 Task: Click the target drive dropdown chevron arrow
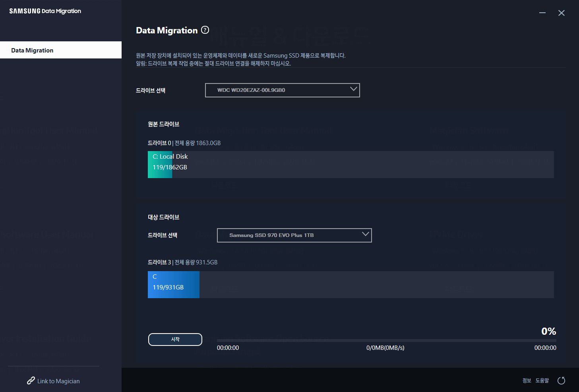click(366, 234)
